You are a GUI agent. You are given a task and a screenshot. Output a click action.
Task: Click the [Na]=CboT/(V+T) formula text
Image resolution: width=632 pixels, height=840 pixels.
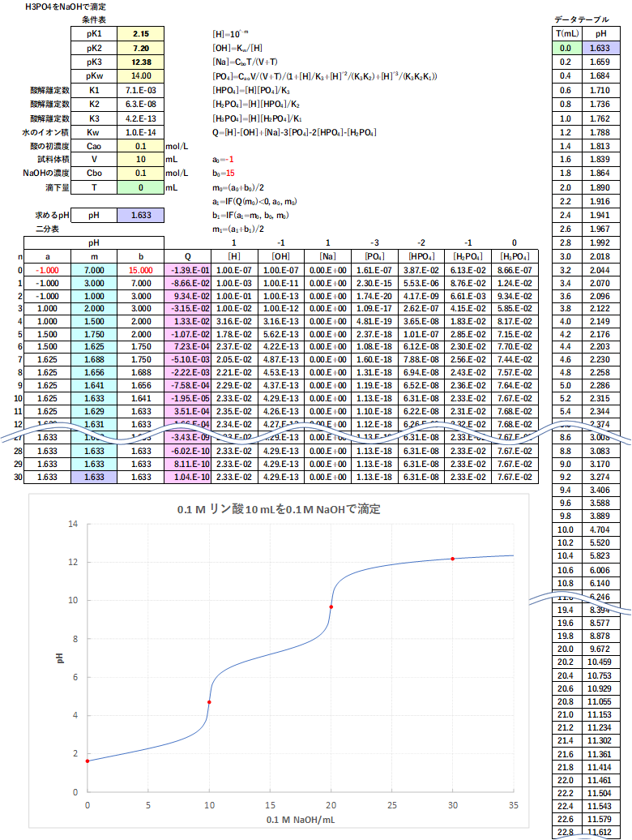click(245, 62)
